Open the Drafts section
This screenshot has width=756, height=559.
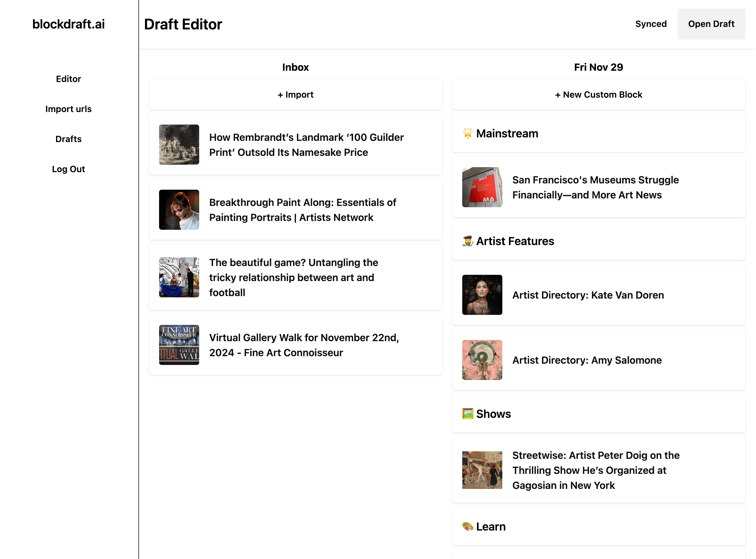point(68,139)
